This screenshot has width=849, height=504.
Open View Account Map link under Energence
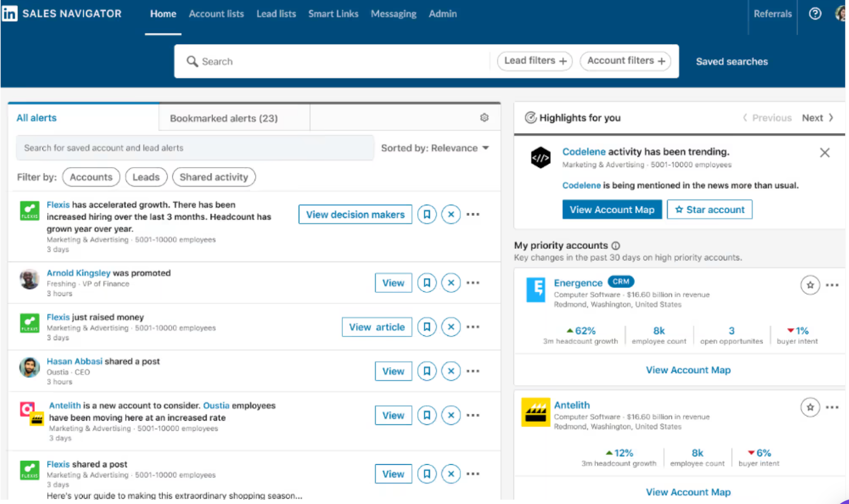[x=688, y=370]
